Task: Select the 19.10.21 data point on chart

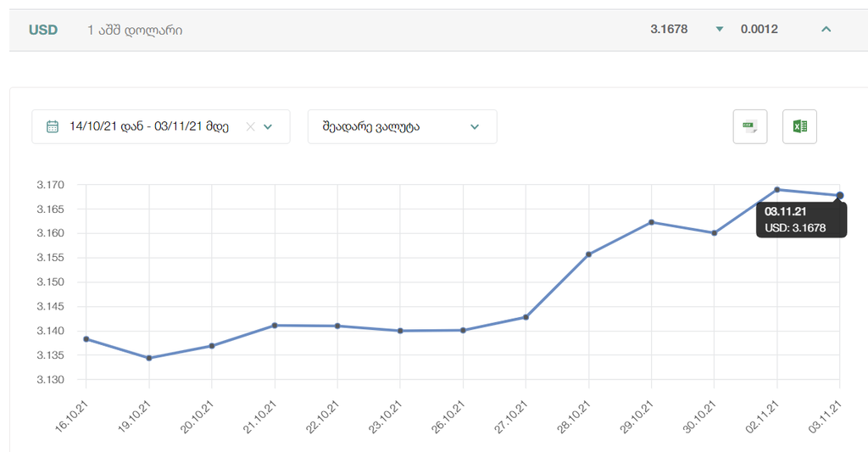Action: (x=149, y=358)
